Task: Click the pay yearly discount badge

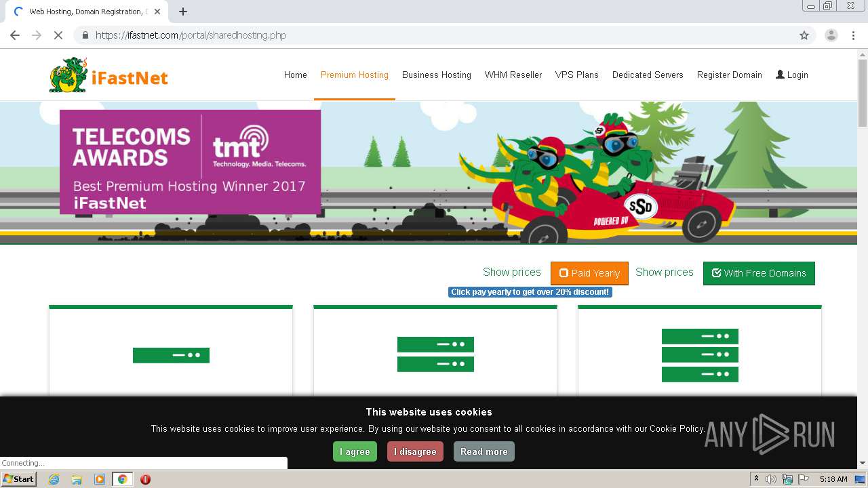Action: click(530, 292)
